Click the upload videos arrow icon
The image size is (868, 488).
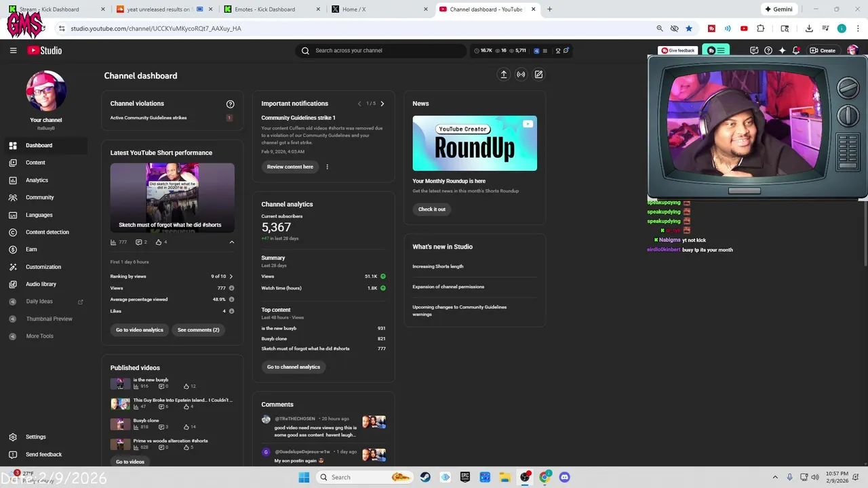click(x=503, y=75)
